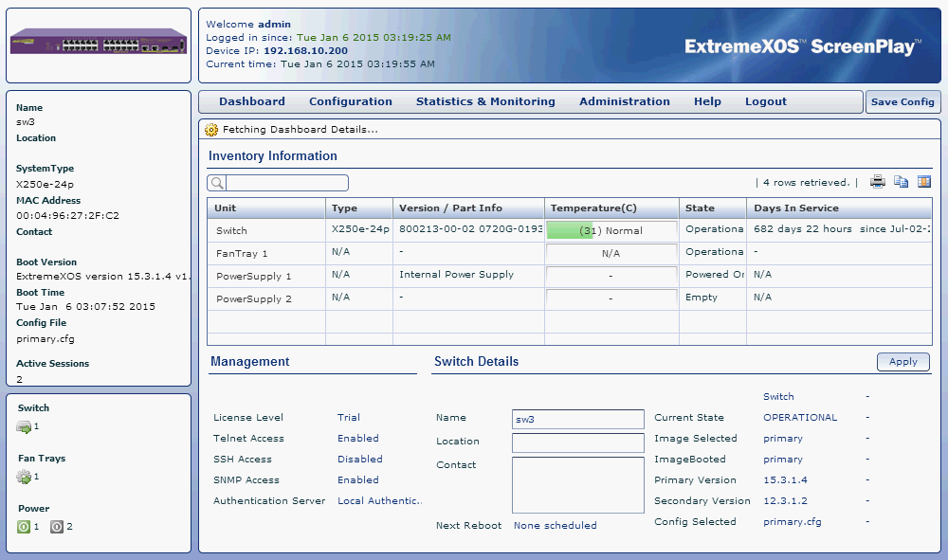Click the Device IP 192.168.10.200

click(x=305, y=51)
